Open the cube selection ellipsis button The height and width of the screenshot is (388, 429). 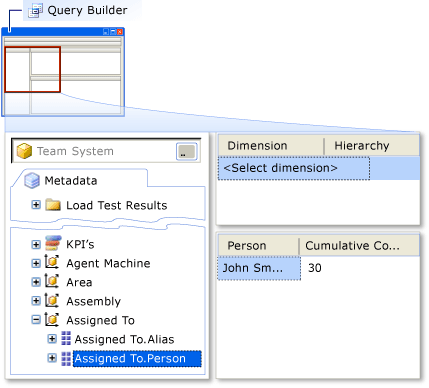(186, 152)
